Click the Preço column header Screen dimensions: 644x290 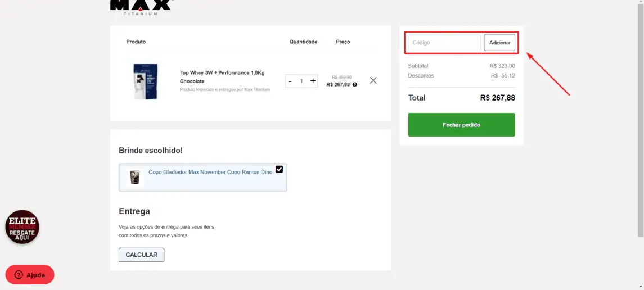[x=343, y=42]
